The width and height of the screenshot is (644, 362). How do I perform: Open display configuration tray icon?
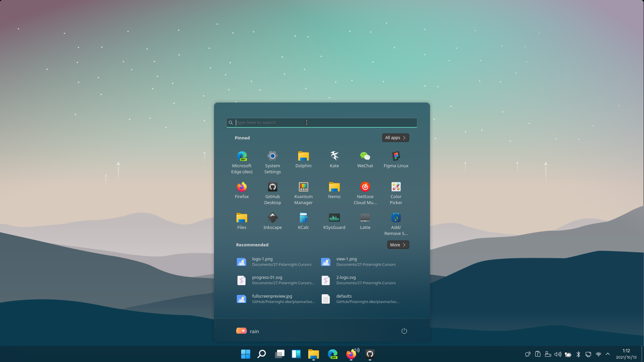588,354
